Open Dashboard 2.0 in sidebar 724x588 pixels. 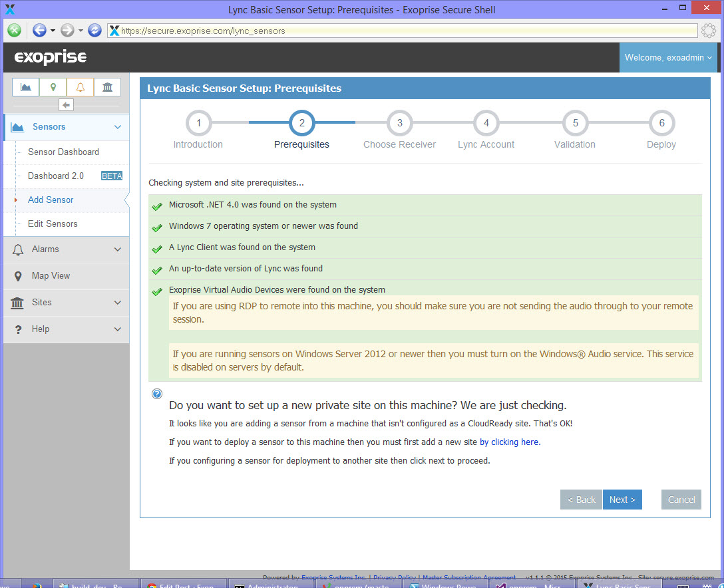click(56, 176)
